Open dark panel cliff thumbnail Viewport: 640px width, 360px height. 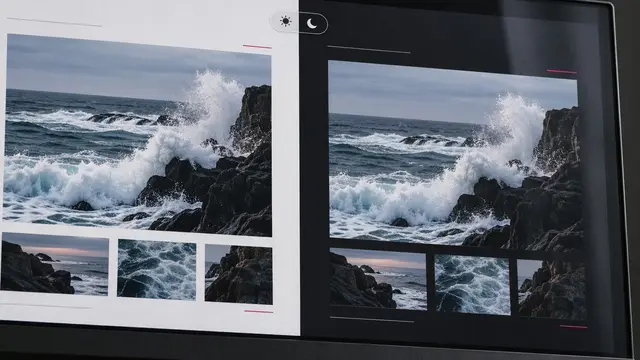pos(551,289)
